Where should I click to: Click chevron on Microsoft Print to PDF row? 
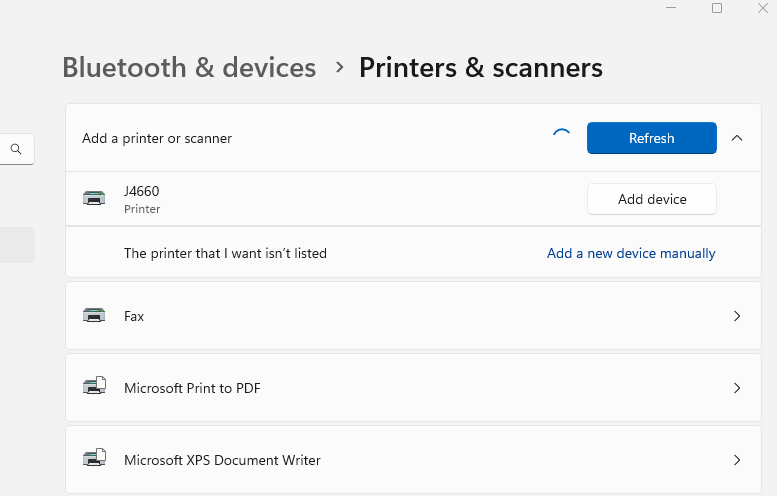pos(737,388)
